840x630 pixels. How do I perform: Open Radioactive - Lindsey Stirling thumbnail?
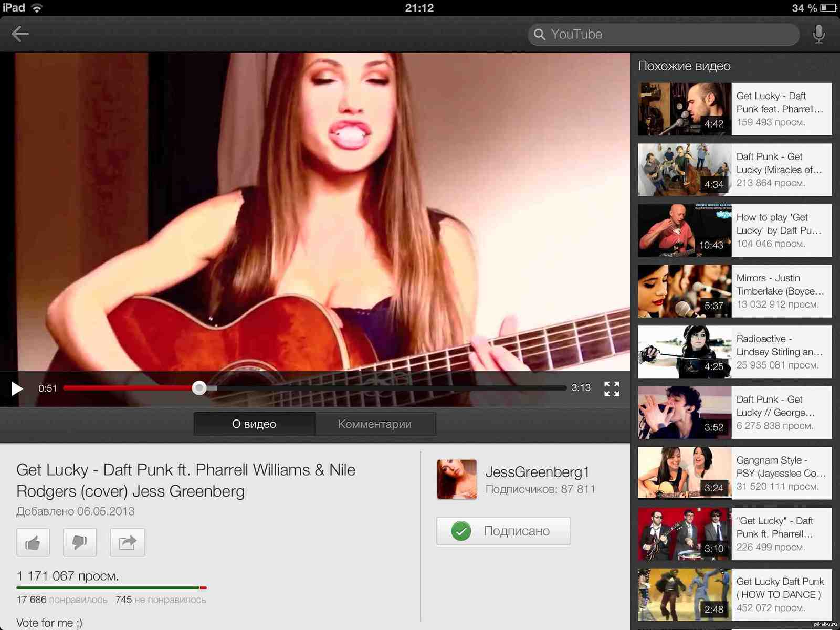(x=685, y=352)
